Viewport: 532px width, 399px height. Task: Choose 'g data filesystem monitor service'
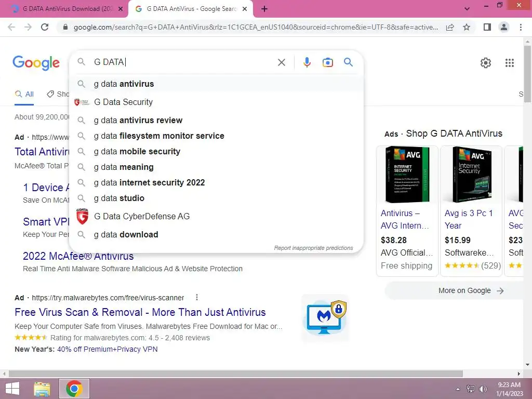(x=216, y=136)
